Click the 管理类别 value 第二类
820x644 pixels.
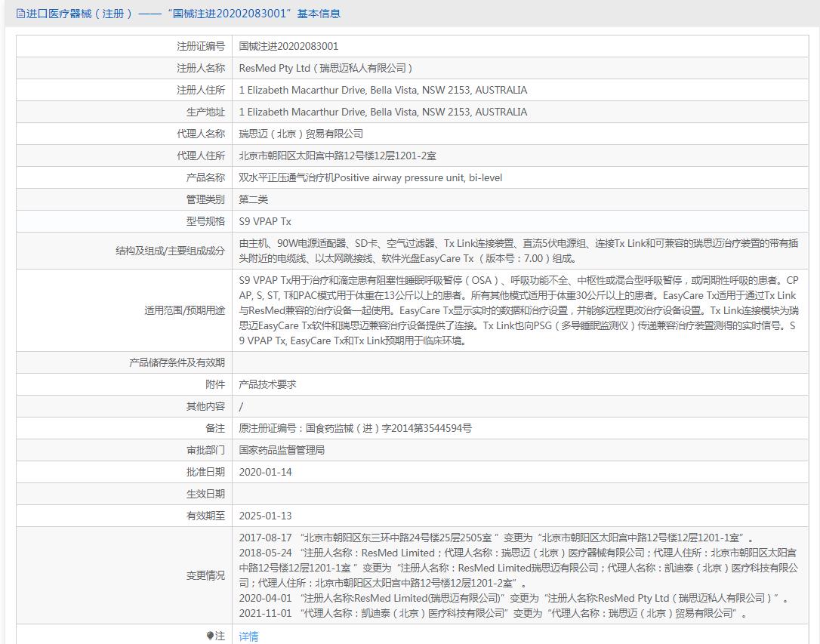[254, 199]
